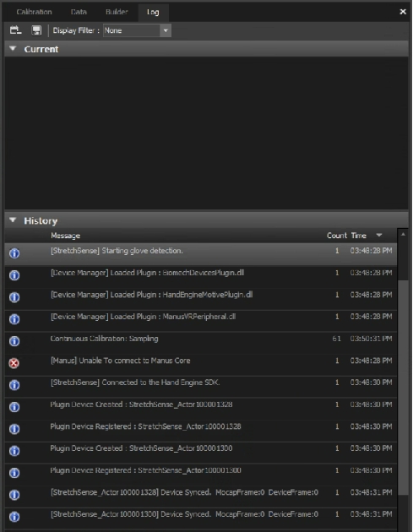This screenshot has width=413, height=532.
Task: Switch to the Data tab
Action: pyautogui.click(x=79, y=12)
